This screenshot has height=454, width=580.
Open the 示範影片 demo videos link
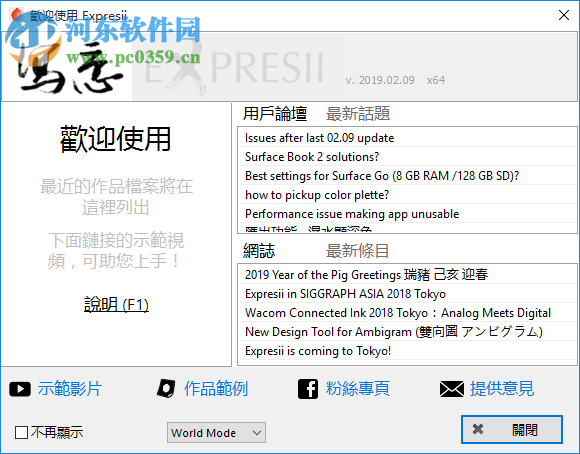pos(70,389)
